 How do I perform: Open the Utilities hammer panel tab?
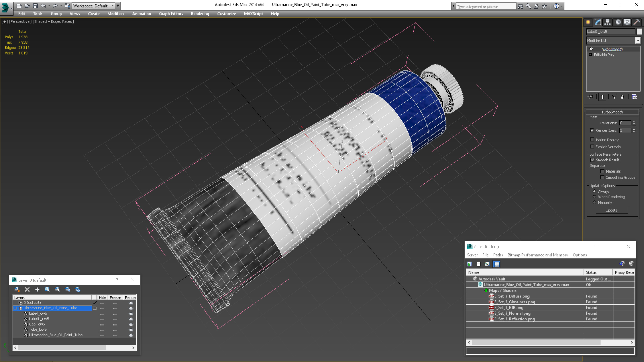pyautogui.click(x=637, y=22)
